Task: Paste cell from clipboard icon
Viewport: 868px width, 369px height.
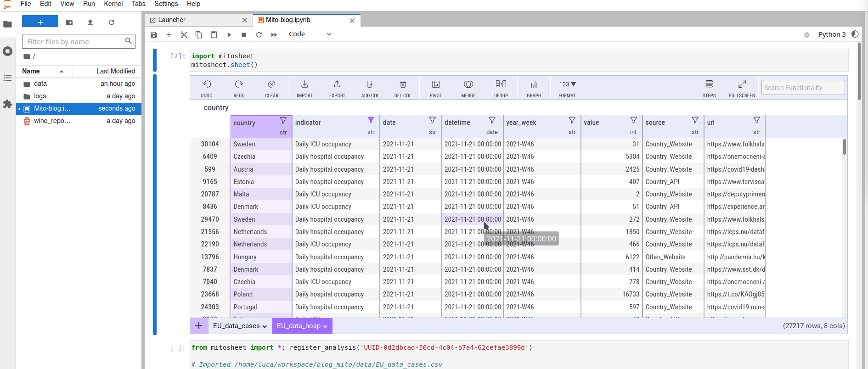Action: pos(214,34)
